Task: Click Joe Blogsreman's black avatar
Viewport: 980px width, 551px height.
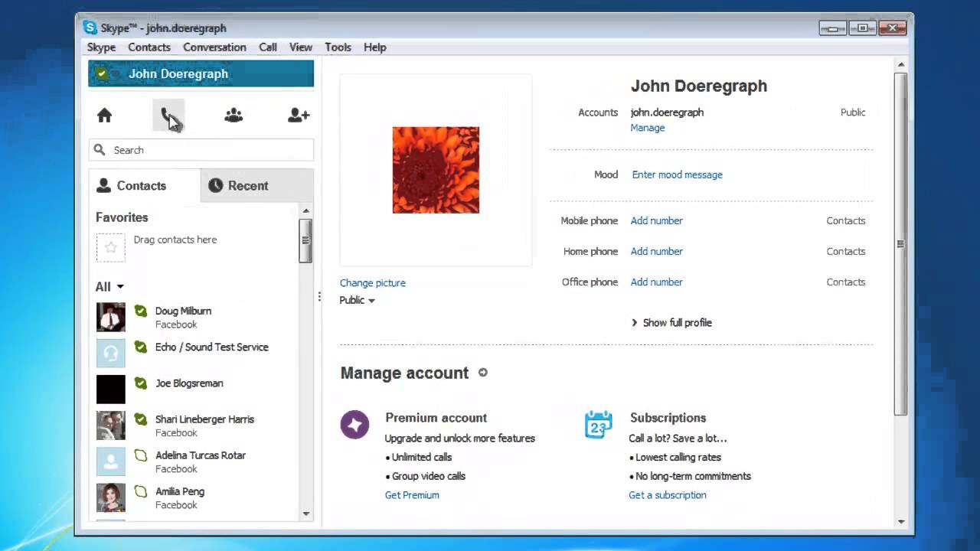Action: 110,390
